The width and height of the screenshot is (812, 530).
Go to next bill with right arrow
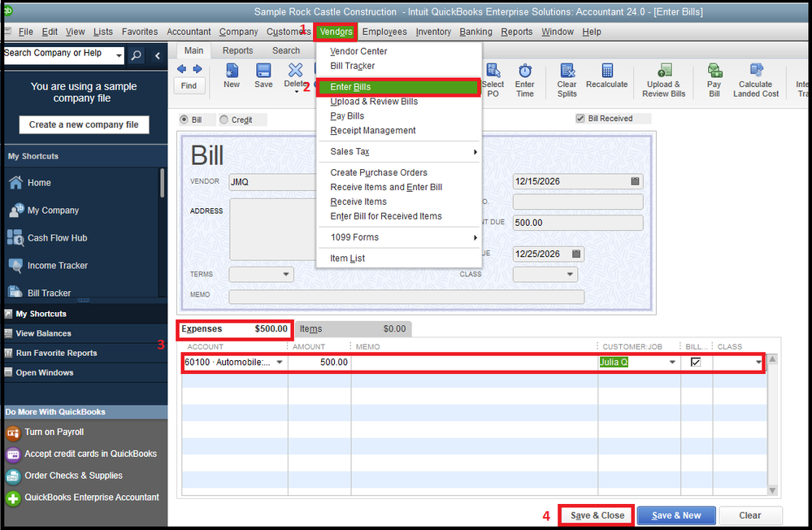tap(198, 69)
